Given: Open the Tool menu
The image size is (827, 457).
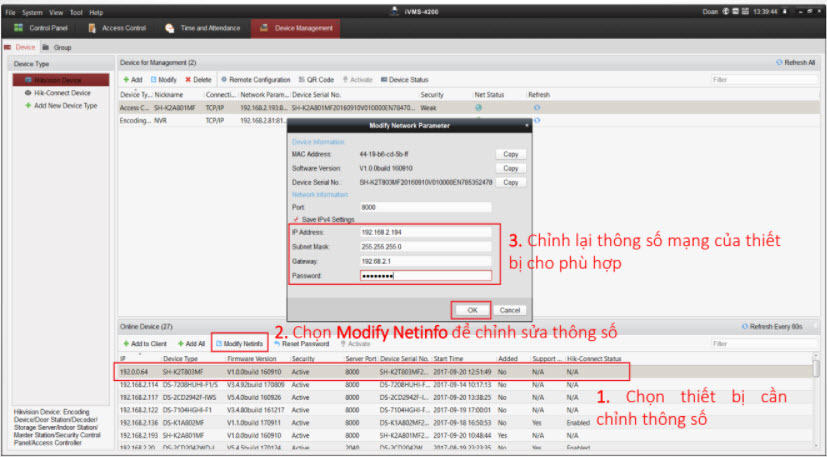Looking at the screenshot, I should pos(76,12).
